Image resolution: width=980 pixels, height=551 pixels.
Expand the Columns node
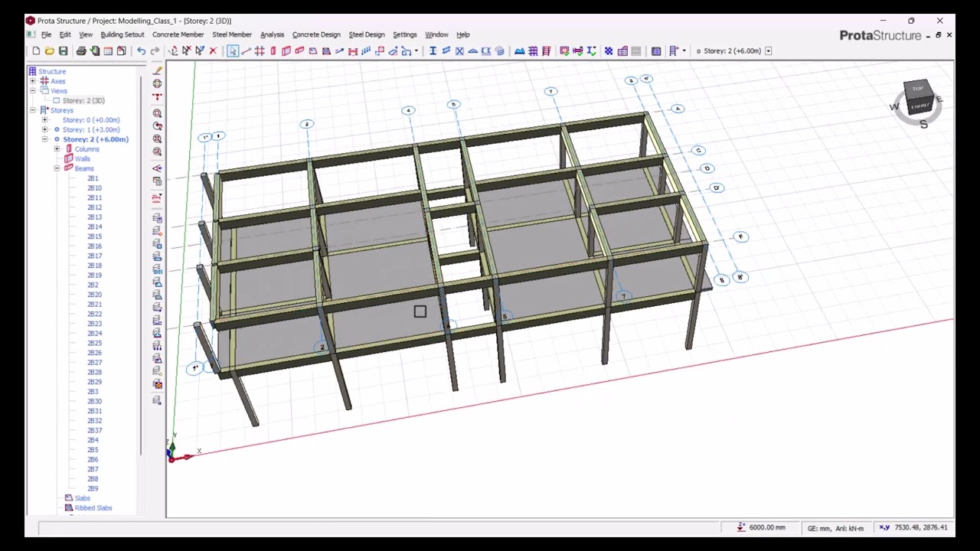[x=57, y=149]
